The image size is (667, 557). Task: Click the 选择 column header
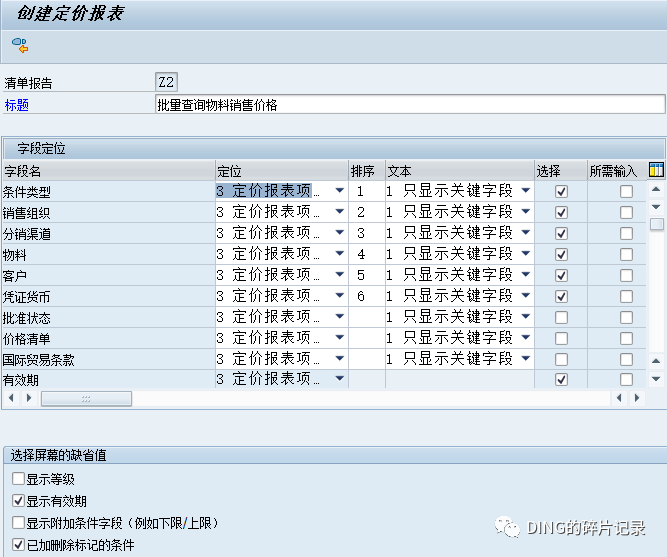coord(561,171)
